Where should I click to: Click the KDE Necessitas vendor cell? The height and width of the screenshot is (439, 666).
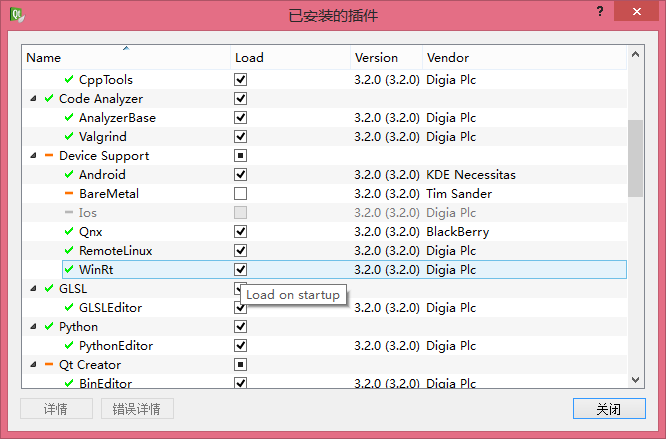point(471,174)
